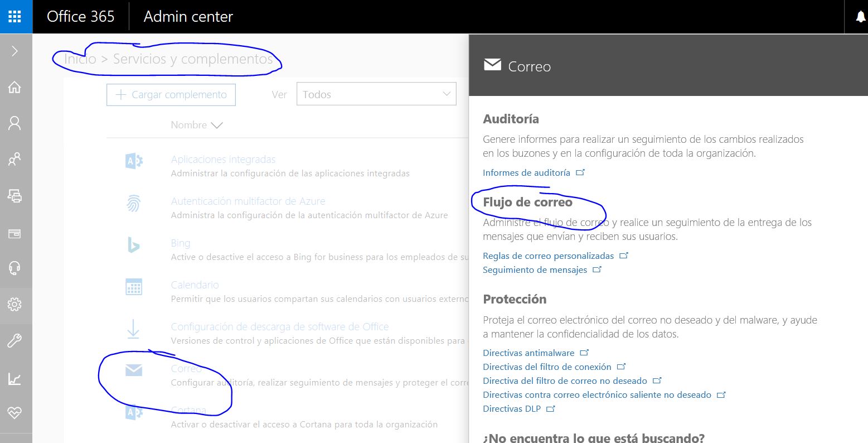Open the Ver dropdown showing Todos
The height and width of the screenshot is (443, 868).
(376, 94)
